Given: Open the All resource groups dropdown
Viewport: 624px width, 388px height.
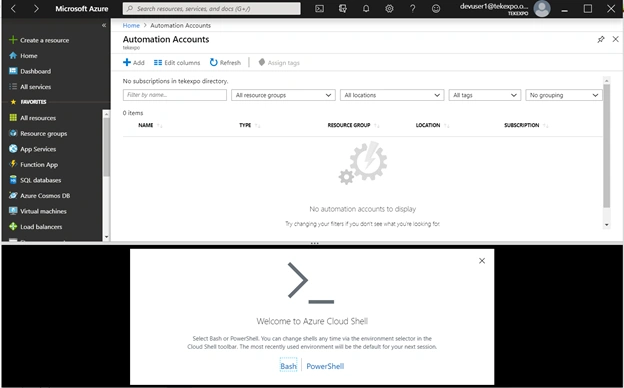Looking at the screenshot, I should pyautogui.click(x=283, y=95).
